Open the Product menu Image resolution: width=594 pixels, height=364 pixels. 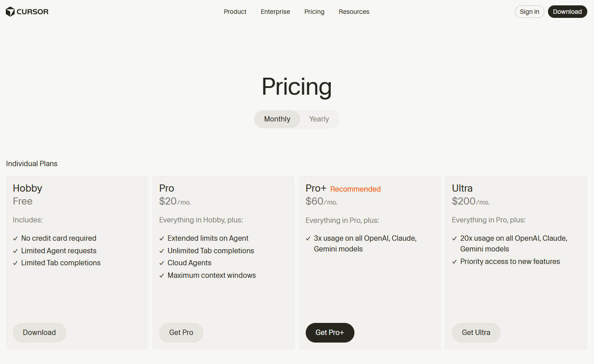coord(235,12)
